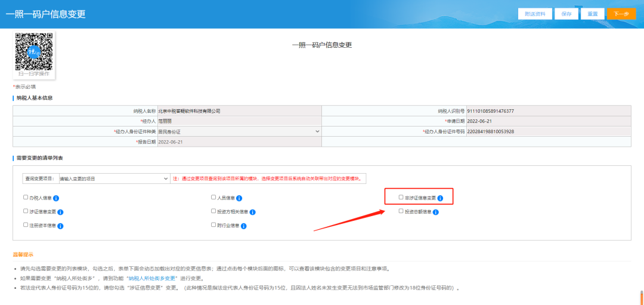Open info icon for 非涉证信息变更

pos(441,198)
